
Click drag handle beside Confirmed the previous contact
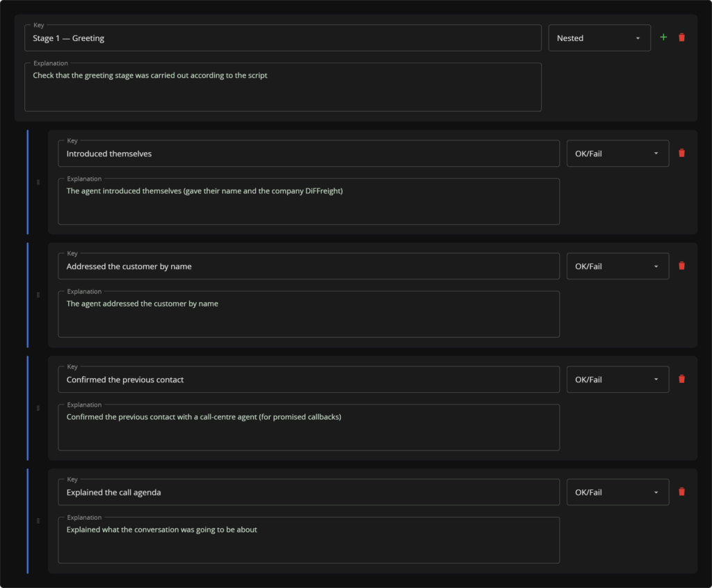click(x=38, y=408)
